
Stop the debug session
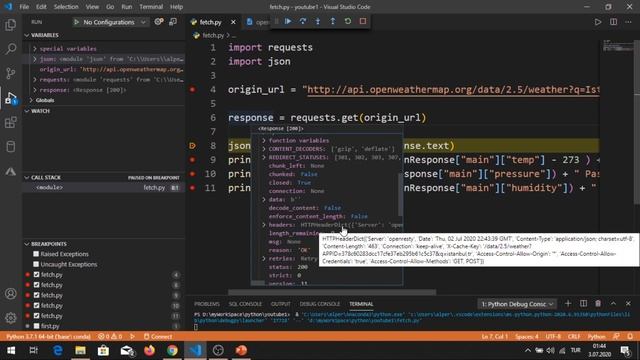363,21
